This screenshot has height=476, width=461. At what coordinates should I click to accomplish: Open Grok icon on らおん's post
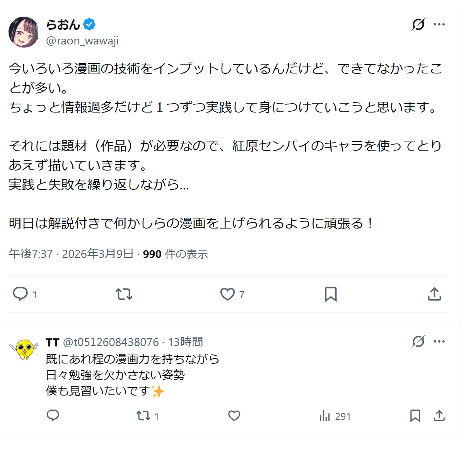coord(418,24)
